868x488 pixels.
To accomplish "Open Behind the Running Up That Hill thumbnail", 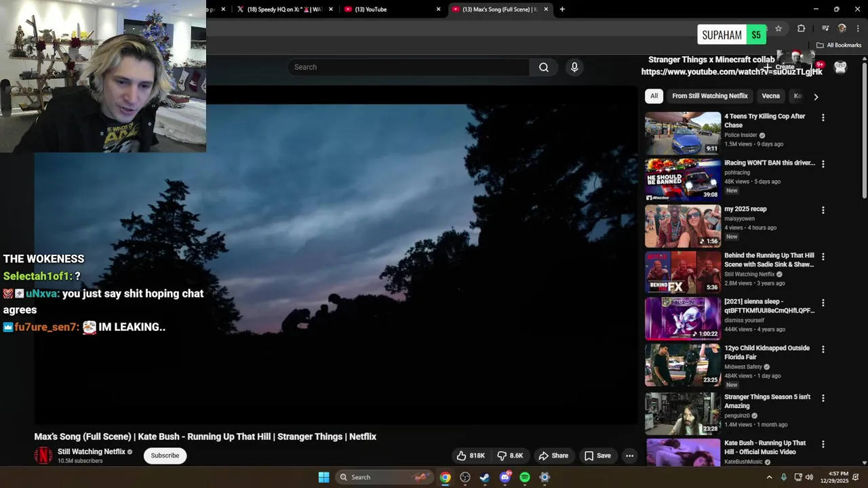I will [x=682, y=272].
